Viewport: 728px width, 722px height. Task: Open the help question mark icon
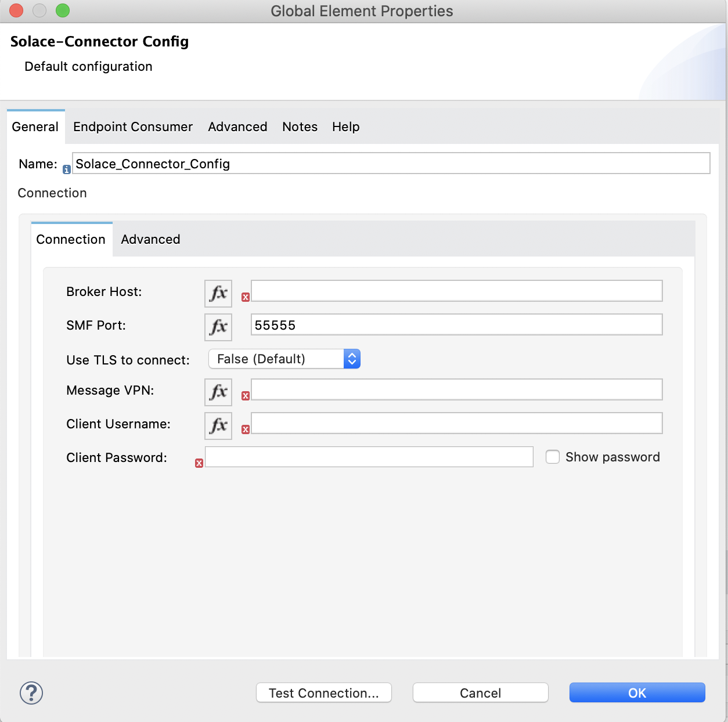[x=31, y=693]
